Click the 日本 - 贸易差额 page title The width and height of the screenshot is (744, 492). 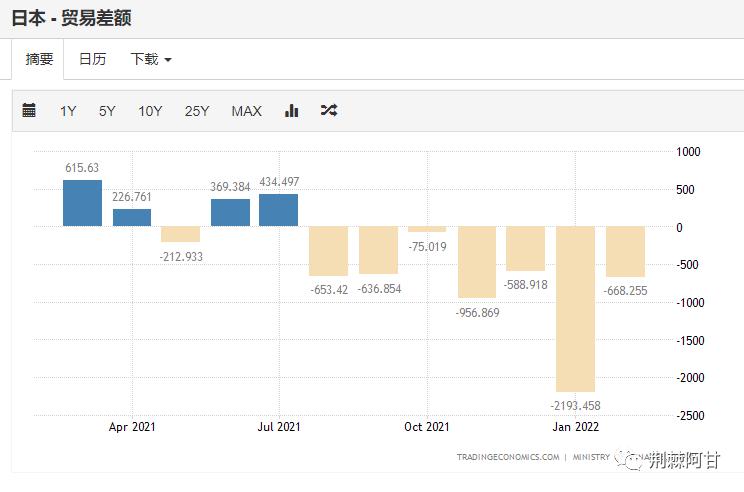(x=71, y=18)
